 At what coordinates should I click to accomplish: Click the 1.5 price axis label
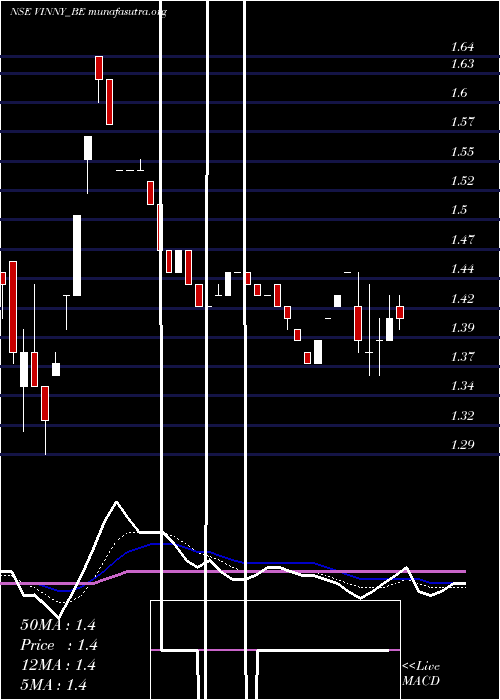pyautogui.click(x=459, y=210)
